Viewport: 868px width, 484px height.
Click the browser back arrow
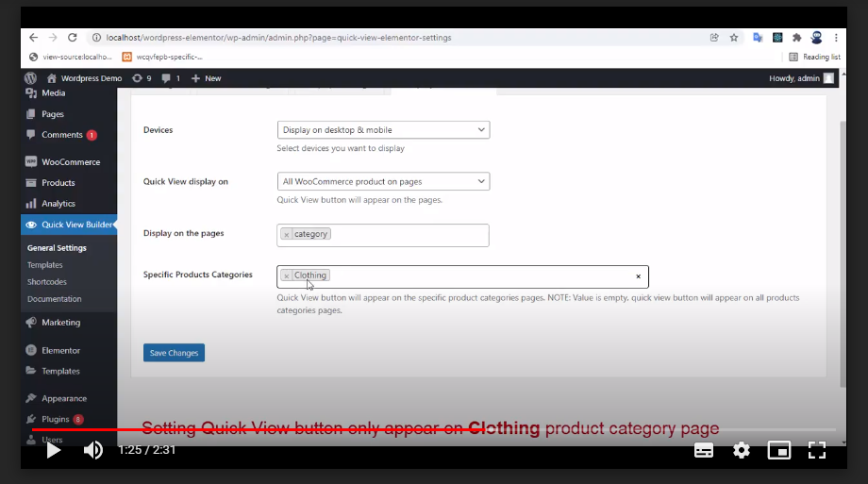(x=34, y=38)
